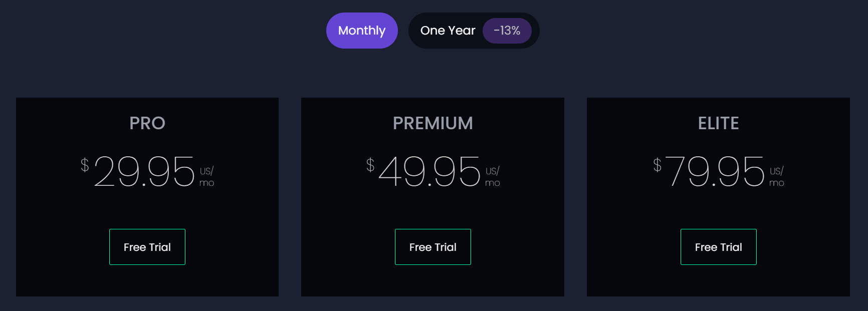Screen dimensions: 868x311
Task: Start Free Trial for PREMIUM plan
Action: [433, 247]
